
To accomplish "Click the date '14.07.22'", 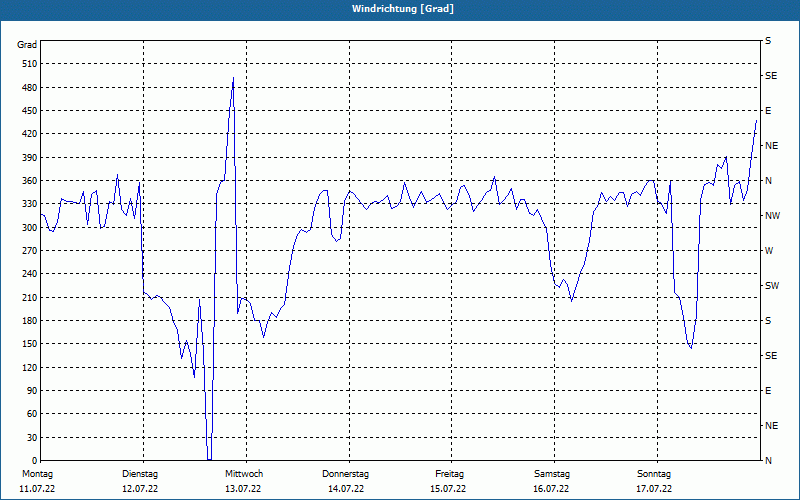I will (346, 489).
